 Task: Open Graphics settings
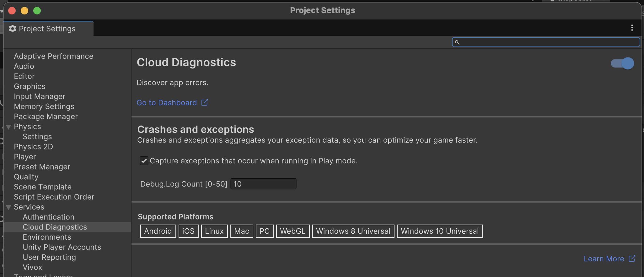pos(30,86)
